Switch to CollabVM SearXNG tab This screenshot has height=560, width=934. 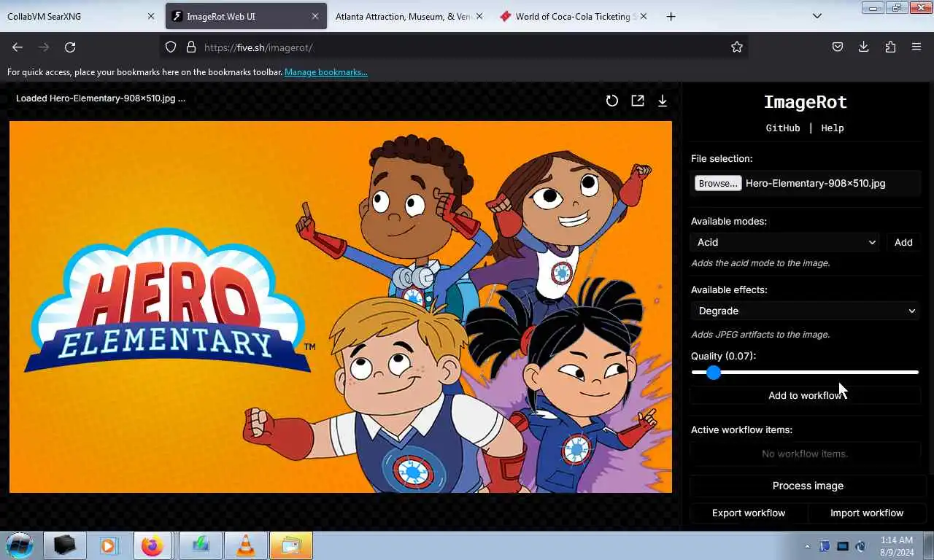[79, 16]
